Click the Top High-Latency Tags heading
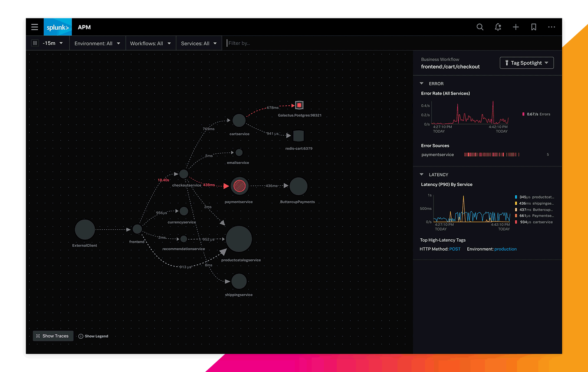Viewport: 588px width, 372px height. [443, 240]
